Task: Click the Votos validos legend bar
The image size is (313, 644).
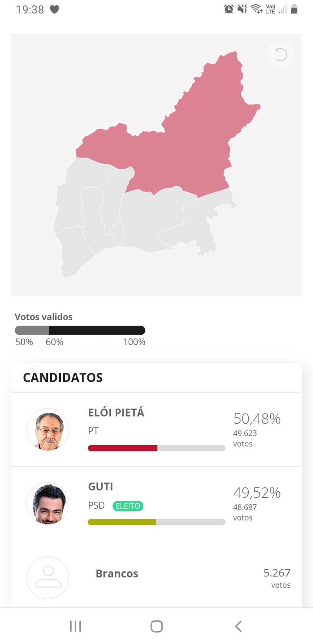Action: 80,330
